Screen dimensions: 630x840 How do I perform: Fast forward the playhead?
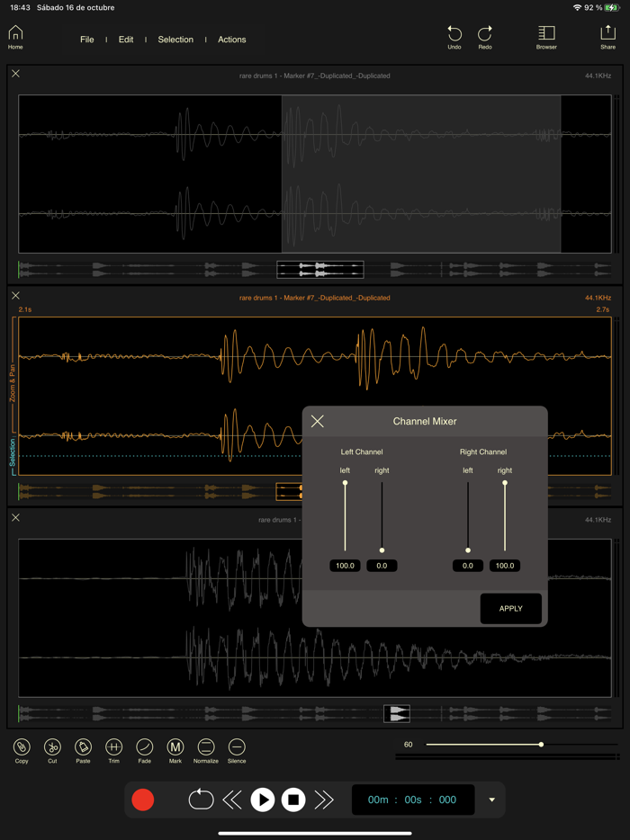(x=324, y=800)
